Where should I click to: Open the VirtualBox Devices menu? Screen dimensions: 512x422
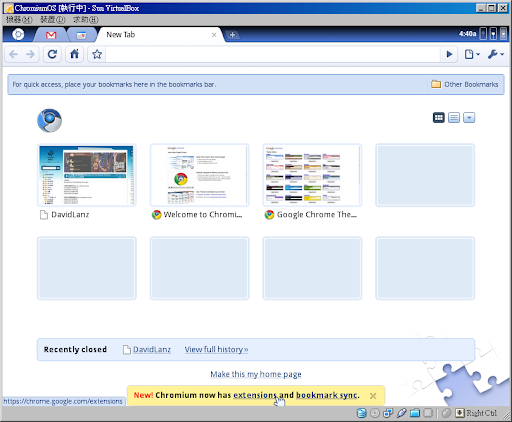[x=53, y=20]
